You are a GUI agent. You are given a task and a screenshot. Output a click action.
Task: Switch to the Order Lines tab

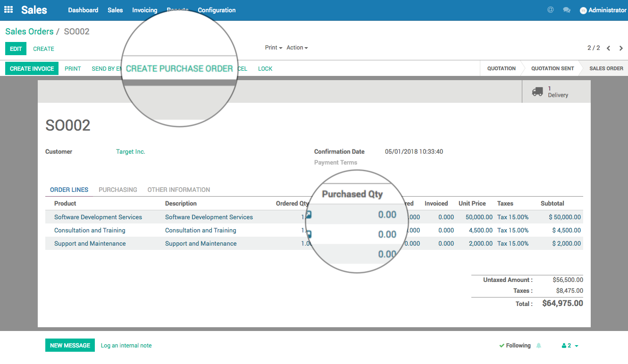click(x=69, y=190)
